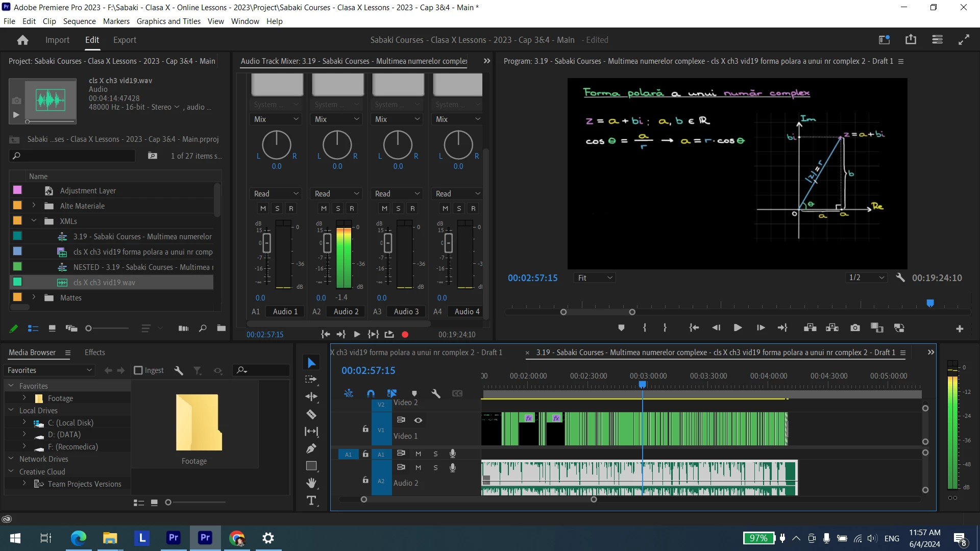Select the Razor tool

pos(311,414)
